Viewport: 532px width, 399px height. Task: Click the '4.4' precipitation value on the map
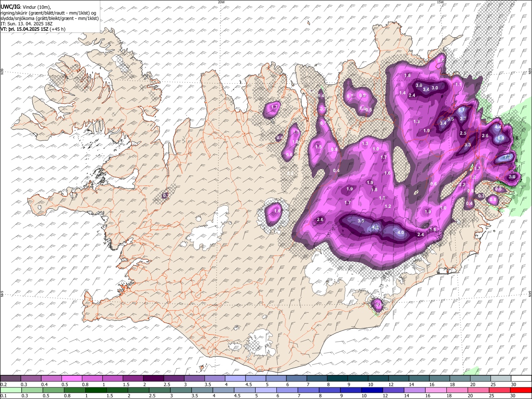[498, 126]
